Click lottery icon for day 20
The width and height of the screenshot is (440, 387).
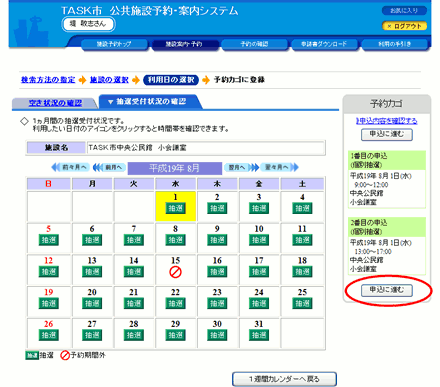pos(92,303)
